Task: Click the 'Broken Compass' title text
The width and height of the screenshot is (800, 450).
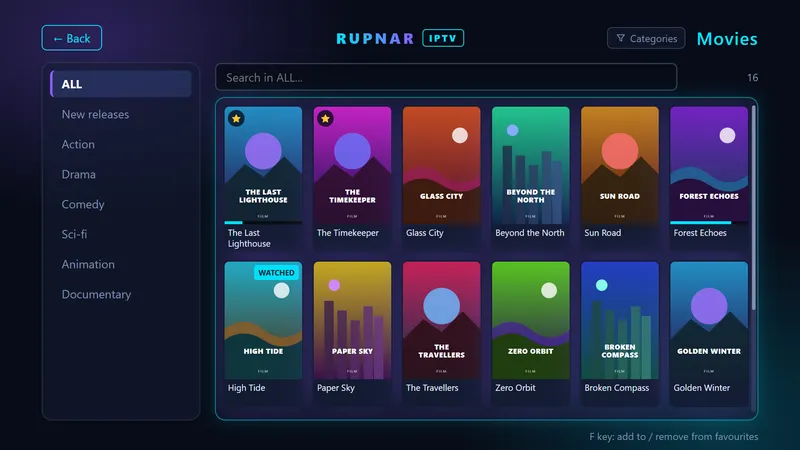Action: 616,388
